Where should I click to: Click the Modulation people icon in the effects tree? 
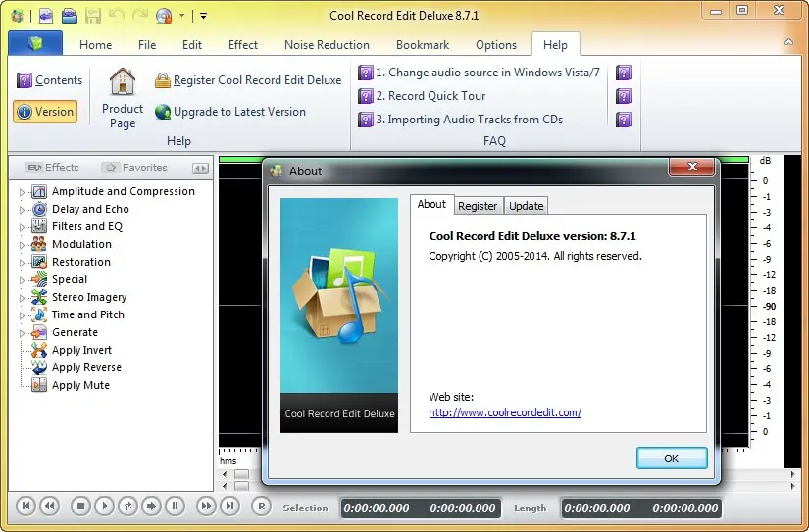(38, 244)
